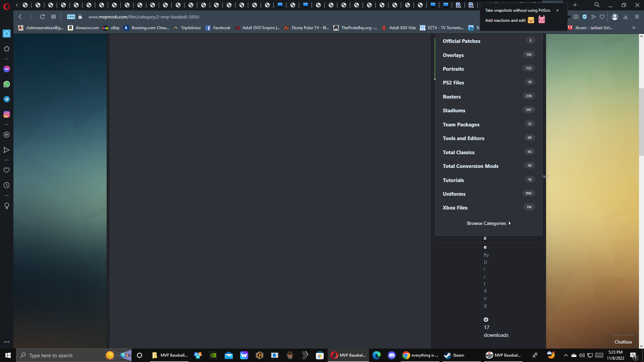Open sidebar History clock icon
The image size is (644, 362).
6,185
